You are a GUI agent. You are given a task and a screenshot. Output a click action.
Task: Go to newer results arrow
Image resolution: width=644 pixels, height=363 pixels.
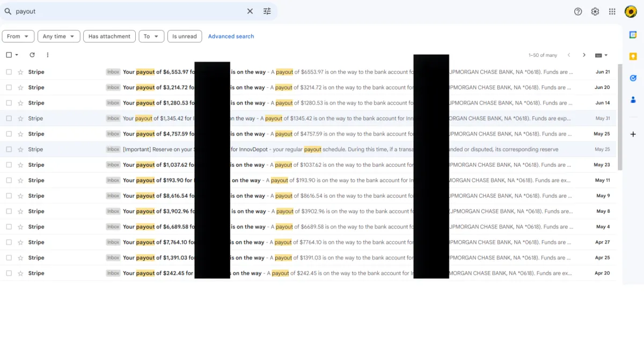click(569, 55)
